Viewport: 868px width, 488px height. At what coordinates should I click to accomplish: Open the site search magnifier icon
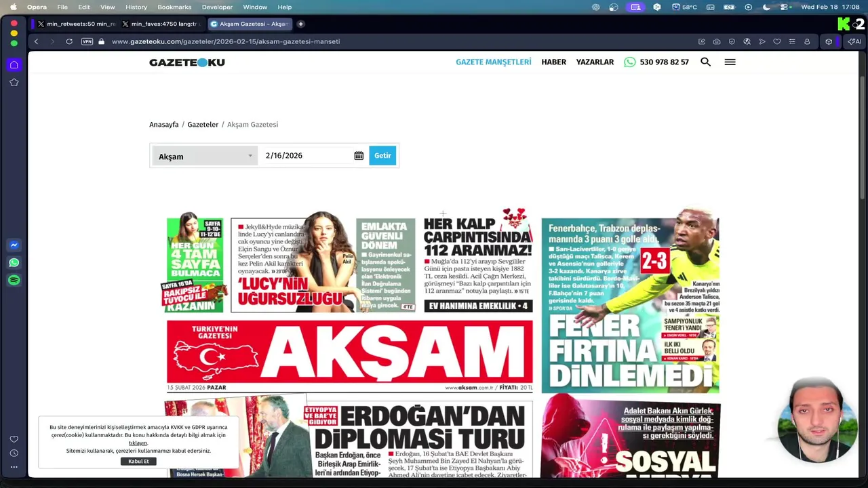[706, 62]
